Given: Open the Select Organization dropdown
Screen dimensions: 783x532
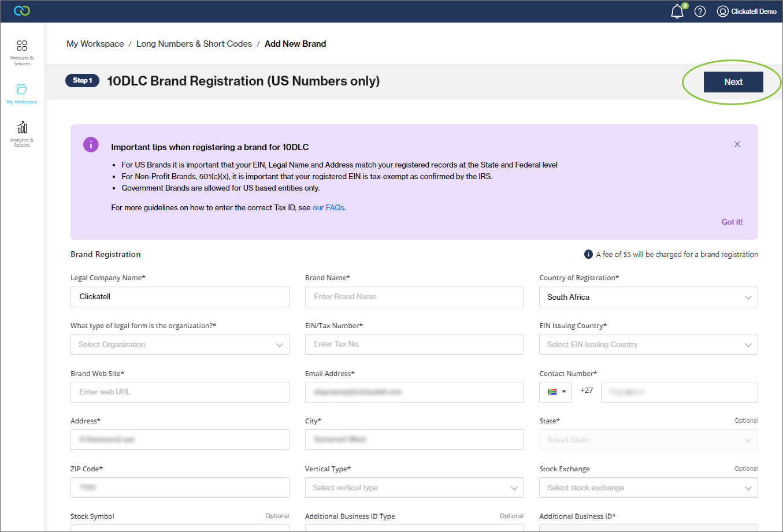Looking at the screenshot, I should [x=180, y=345].
